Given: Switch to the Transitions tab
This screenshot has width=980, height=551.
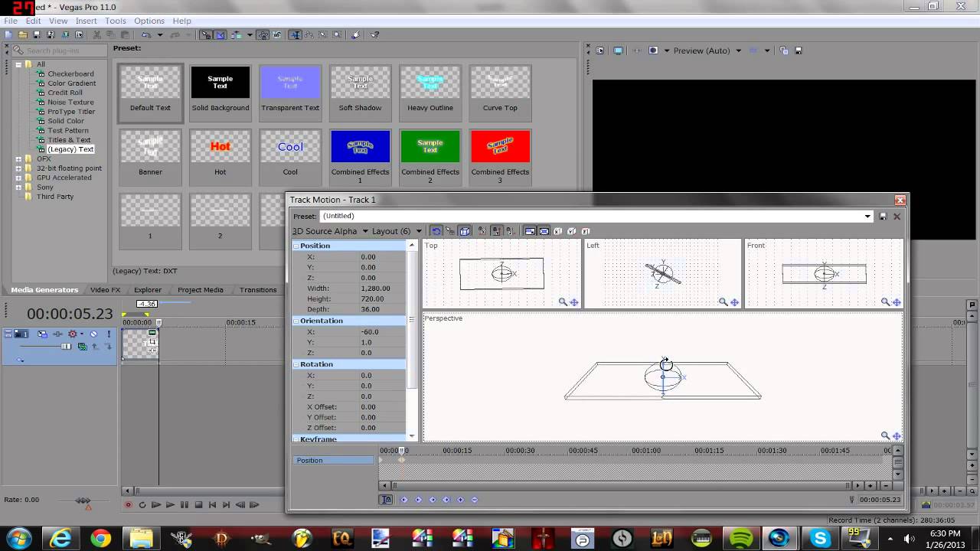Looking at the screenshot, I should pyautogui.click(x=258, y=290).
